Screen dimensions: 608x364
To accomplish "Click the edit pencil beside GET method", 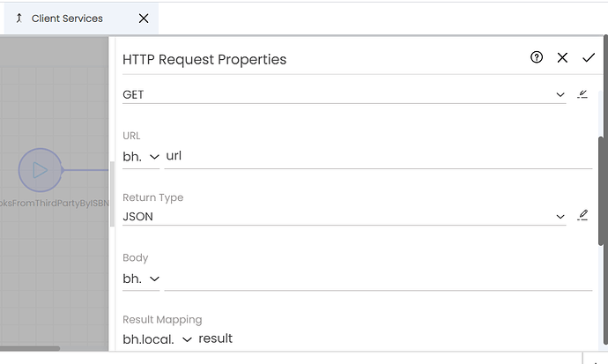I will tap(582, 94).
